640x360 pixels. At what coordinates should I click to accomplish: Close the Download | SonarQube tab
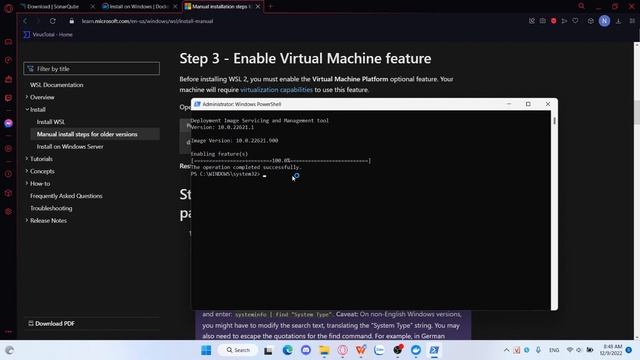pos(93,7)
